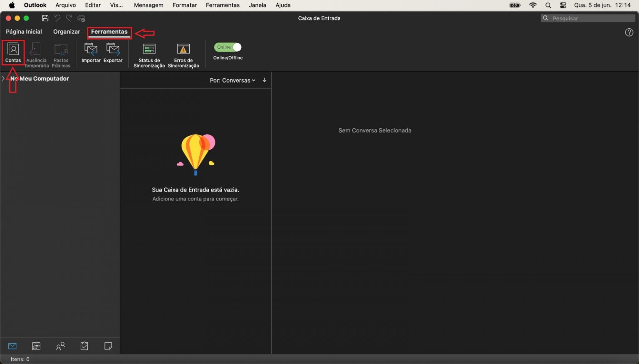Open the Pessoas (contacts) view icon
This screenshot has width=639, height=364.
60,346
